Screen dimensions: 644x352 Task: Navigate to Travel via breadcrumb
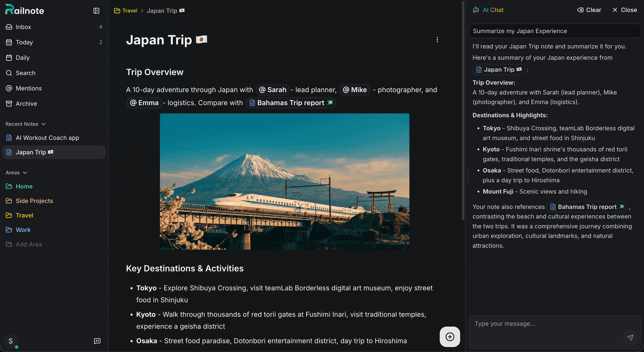click(129, 10)
